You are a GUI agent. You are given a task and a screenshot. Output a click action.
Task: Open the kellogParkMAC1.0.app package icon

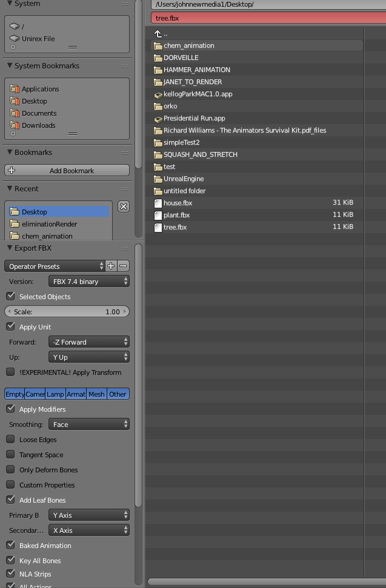point(158,94)
